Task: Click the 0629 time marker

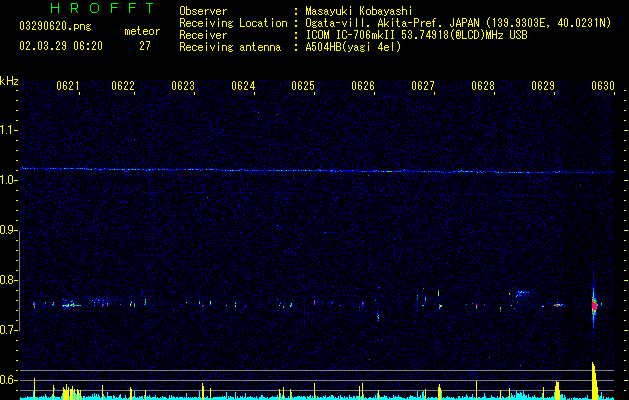Action: pos(543,86)
